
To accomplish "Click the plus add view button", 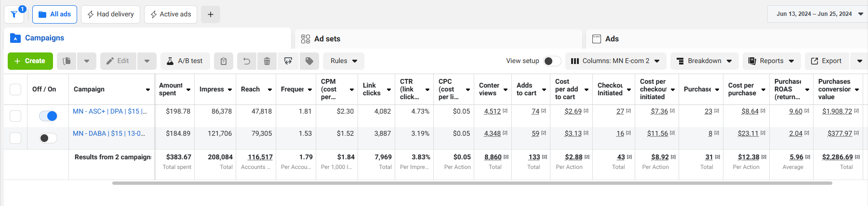I will (x=211, y=14).
